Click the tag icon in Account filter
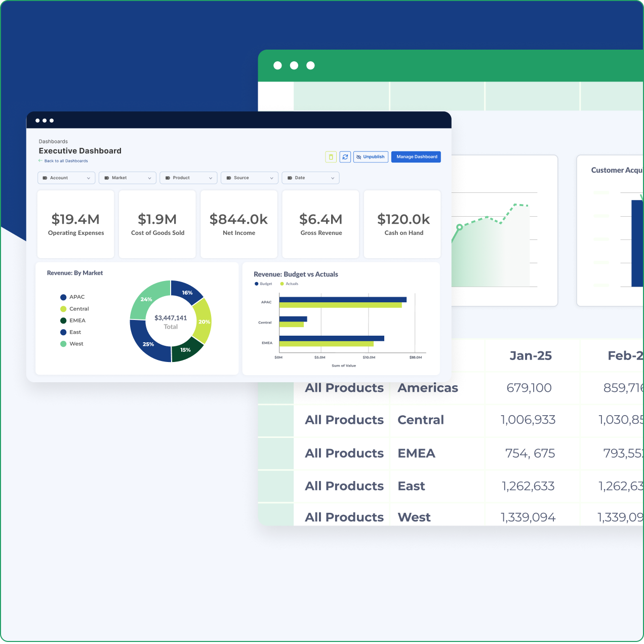 pos(45,178)
